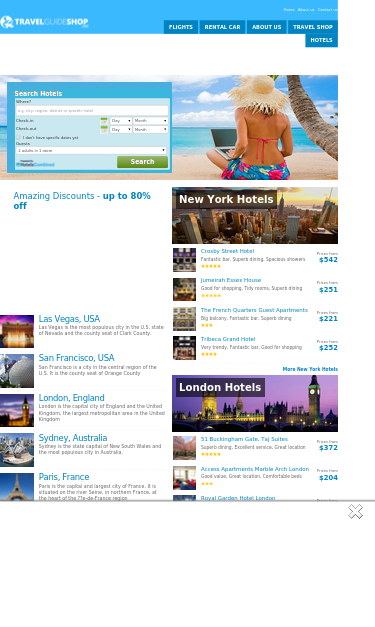Open the Tribeca Grand Hotel link
Viewport: 375px width, 627px height.
[228, 339]
